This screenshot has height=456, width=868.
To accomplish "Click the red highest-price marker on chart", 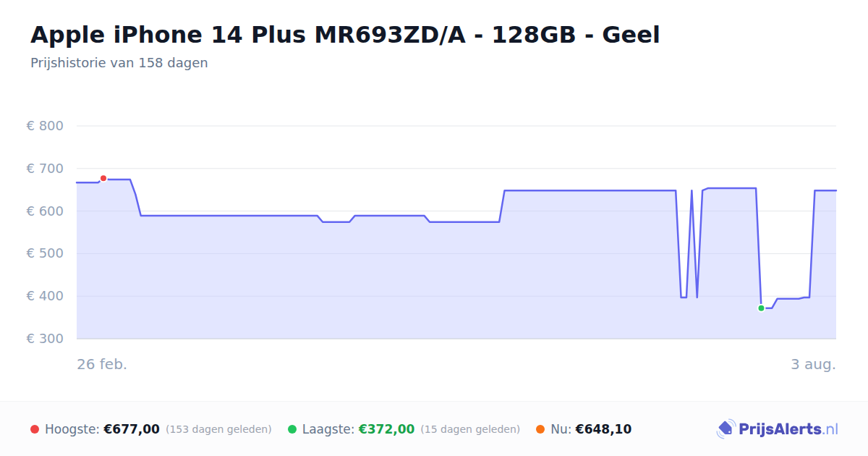I will pyautogui.click(x=103, y=178).
